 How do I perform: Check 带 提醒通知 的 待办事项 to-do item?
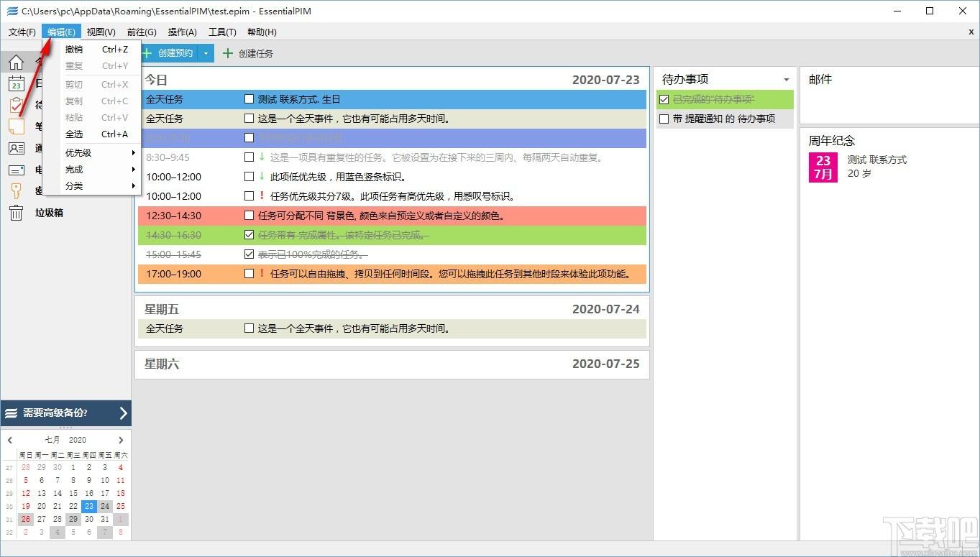pos(664,119)
